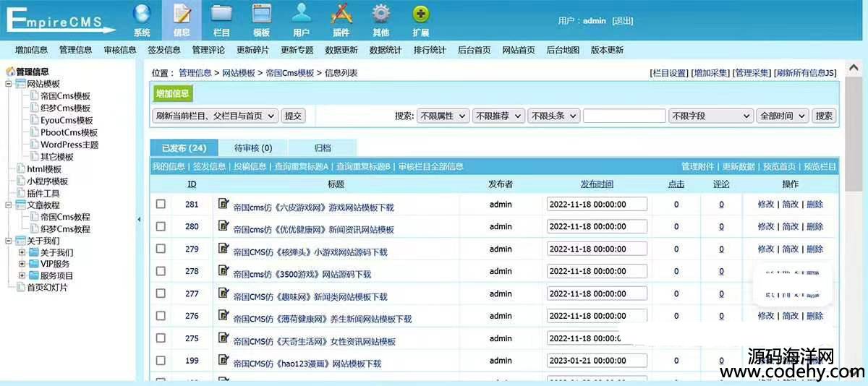Open the 全部时间 dropdown
Image resolution: width=868 pixels, height=386 pixels.
783,116
